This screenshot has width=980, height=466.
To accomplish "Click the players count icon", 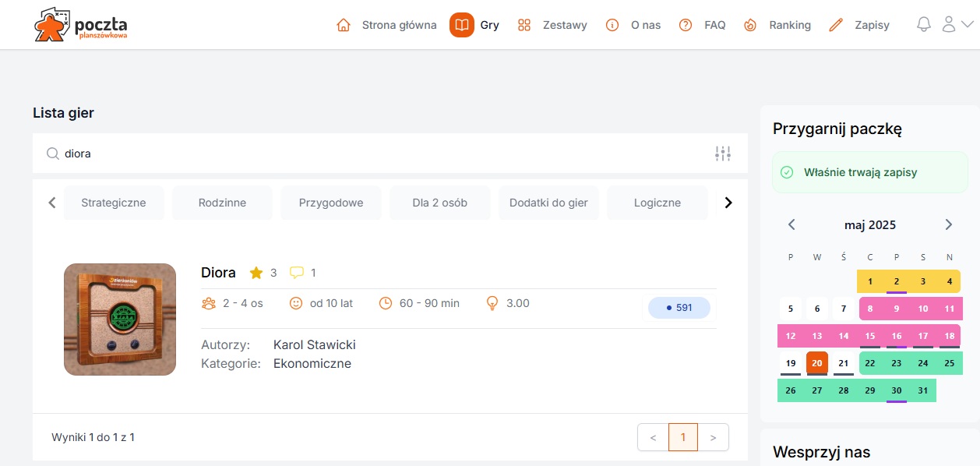I will pos(209,303).
